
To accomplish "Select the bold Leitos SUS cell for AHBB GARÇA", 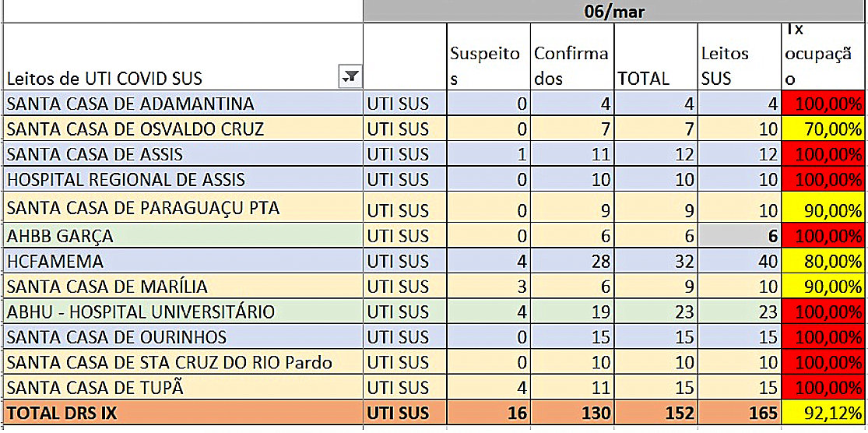I will point(736,236).
